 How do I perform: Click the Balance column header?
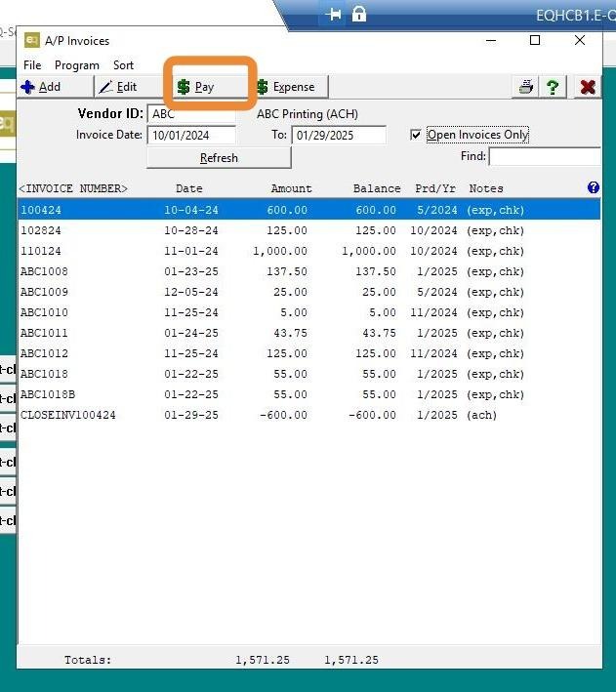(x=377, y=188)
